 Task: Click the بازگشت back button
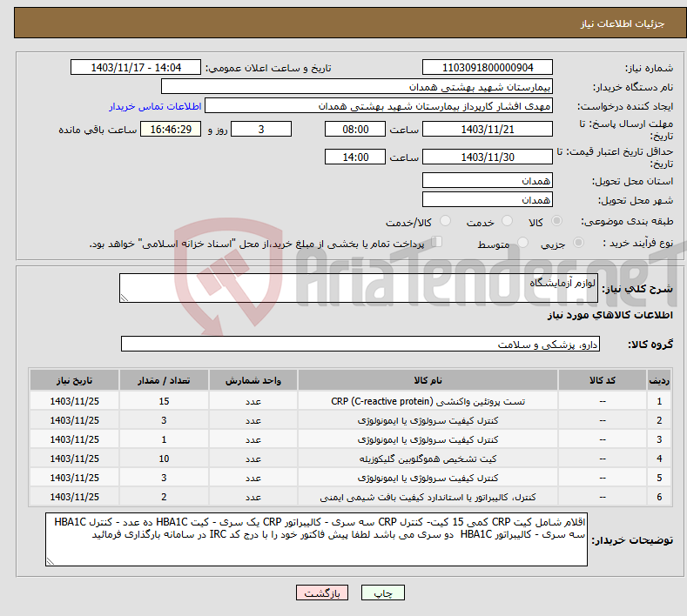(322, 593)
